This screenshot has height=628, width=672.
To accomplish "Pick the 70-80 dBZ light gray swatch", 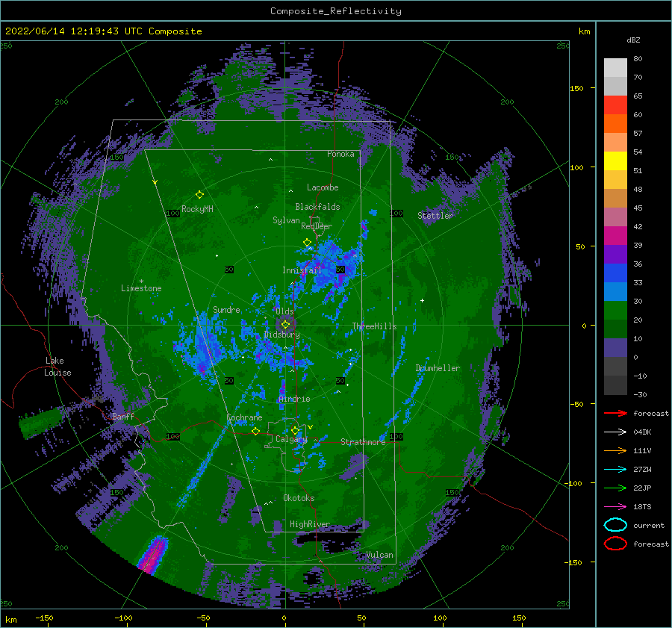I will 615,67.
